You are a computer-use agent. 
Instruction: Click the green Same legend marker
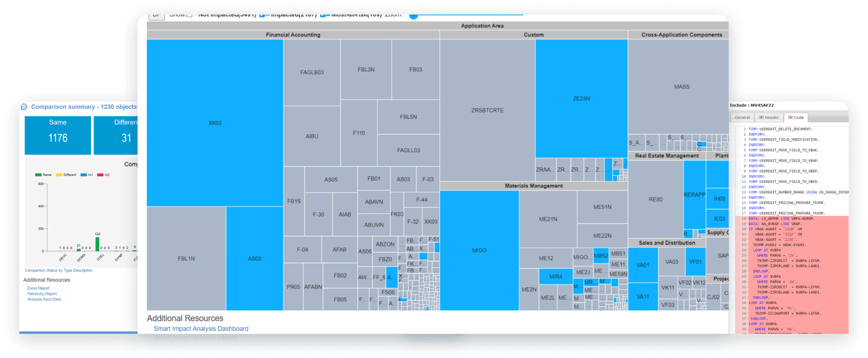coord(38,175)
